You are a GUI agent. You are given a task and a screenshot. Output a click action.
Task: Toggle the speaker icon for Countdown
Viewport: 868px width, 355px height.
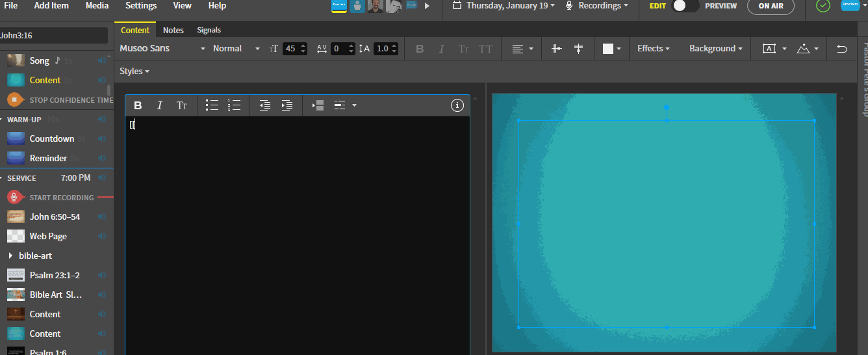tap(102, 138)
